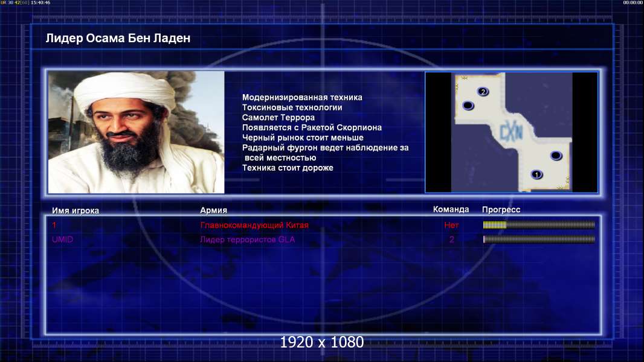644x362 pixels.
Task: Click the text 'Техника стоит дороже'
Action: [288, 168]
